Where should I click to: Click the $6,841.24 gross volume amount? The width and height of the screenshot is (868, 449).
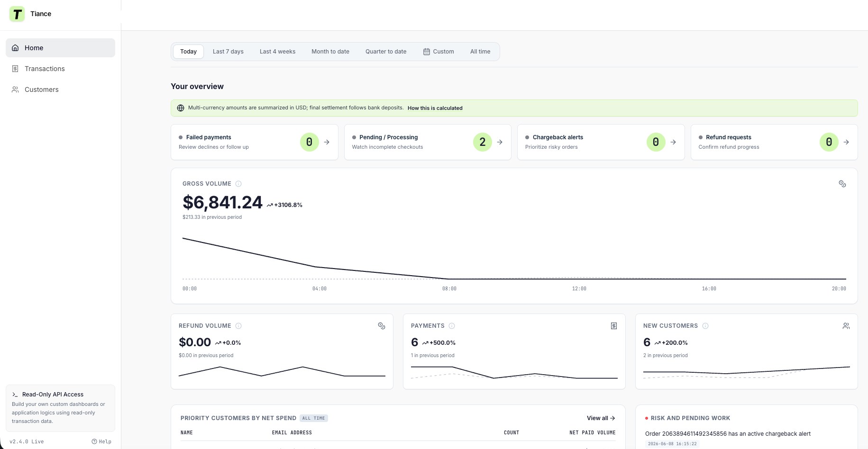222,203
